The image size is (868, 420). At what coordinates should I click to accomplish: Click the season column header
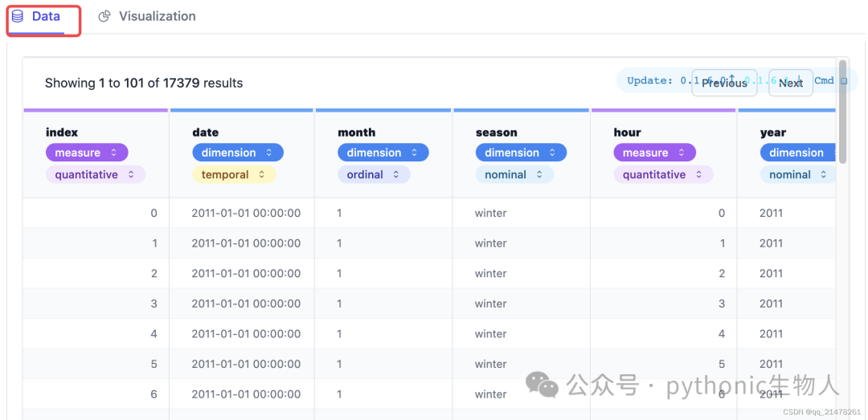click(x=497, y=133)
